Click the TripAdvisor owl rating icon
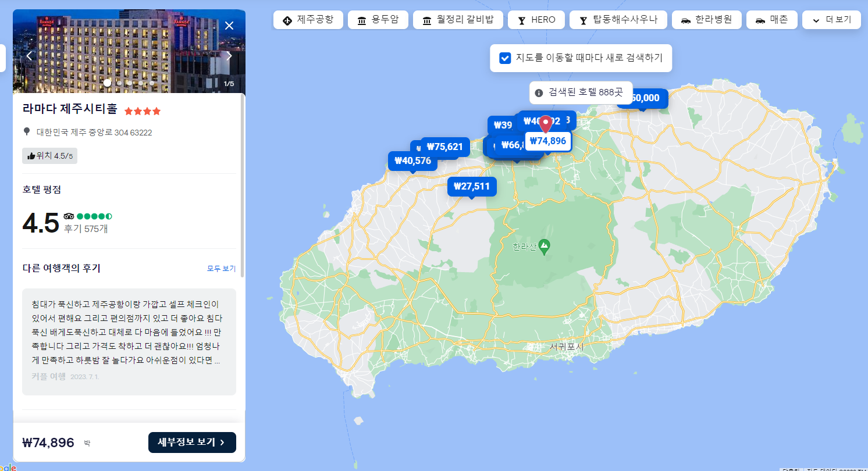This screenshot has width=868, height=471. [69, 216]
